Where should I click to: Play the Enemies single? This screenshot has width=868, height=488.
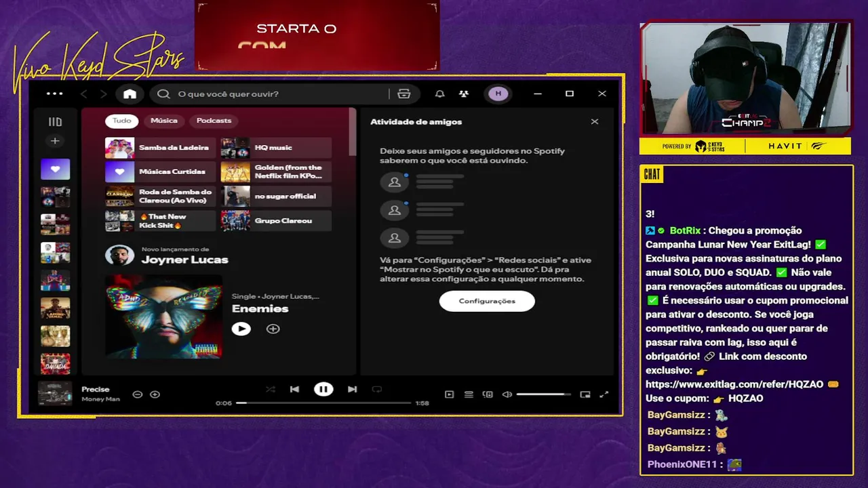coord(241,329)
